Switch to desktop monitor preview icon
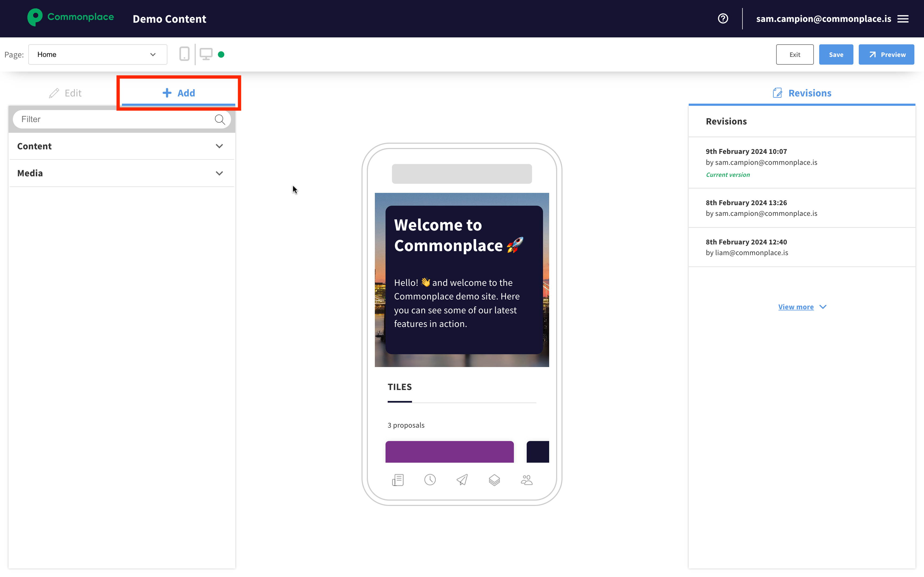The height and width of the screenshot is (577, 924). click(x=206, y=54)
